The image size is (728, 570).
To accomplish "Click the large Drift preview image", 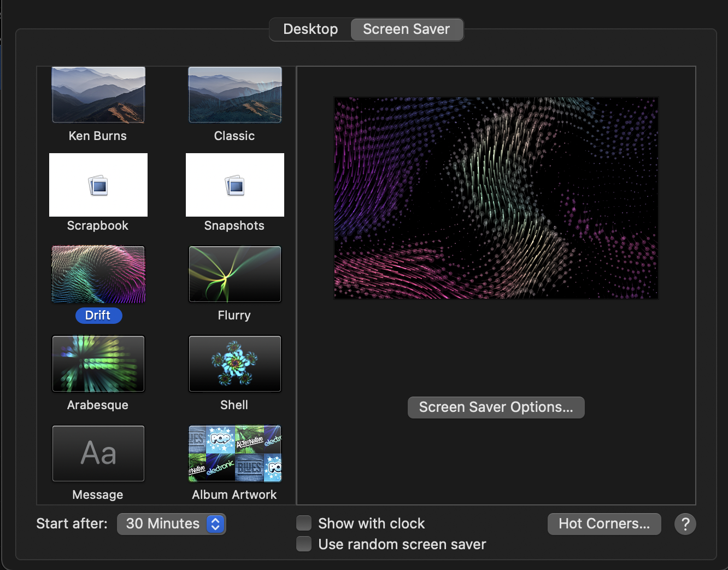I will (496, 198).
